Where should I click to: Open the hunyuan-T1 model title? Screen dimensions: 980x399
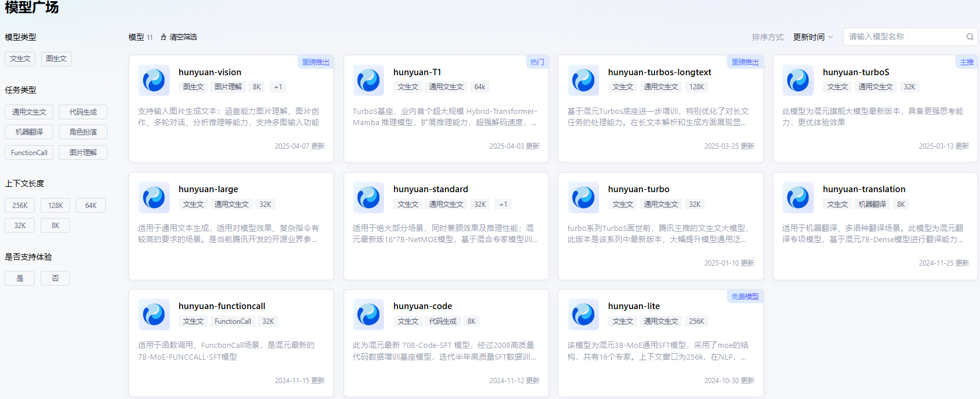417,72
